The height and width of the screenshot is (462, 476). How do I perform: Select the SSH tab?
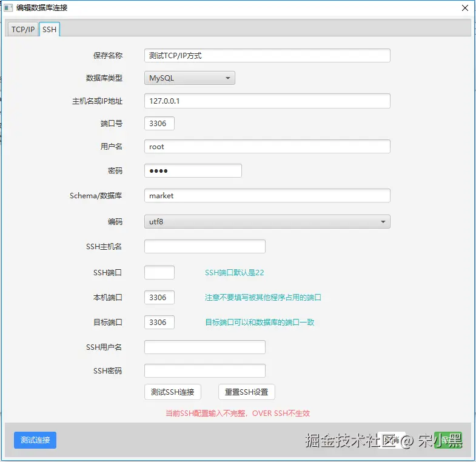click(50, 30)
